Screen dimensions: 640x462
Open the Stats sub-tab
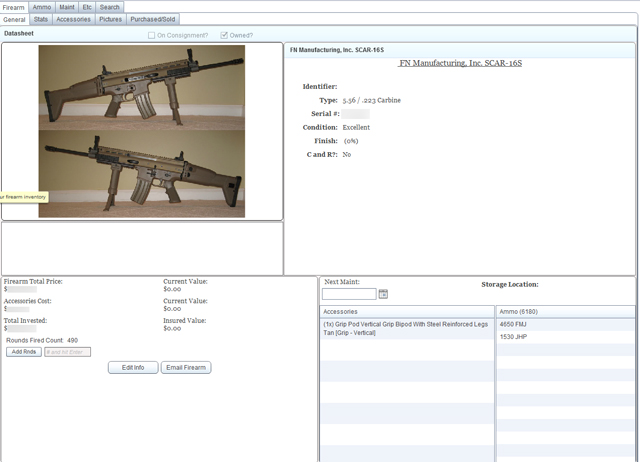click(x=41, y=19)
